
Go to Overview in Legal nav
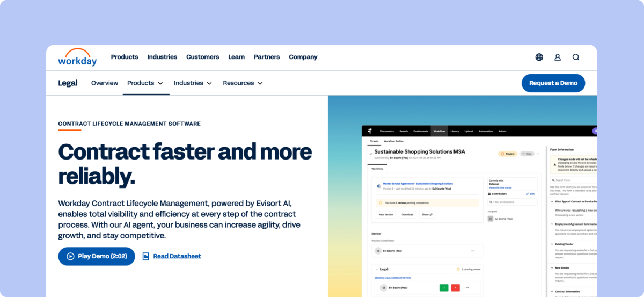[105, 83]
